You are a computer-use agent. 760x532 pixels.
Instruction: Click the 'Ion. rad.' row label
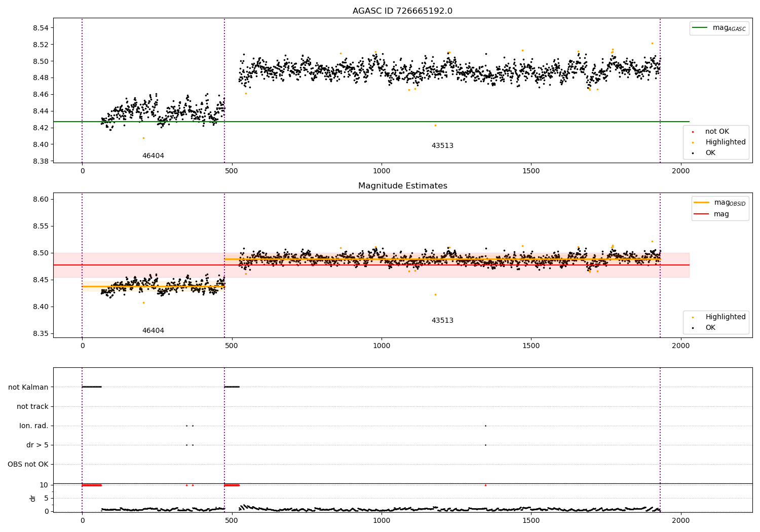[x=34, y=426]
